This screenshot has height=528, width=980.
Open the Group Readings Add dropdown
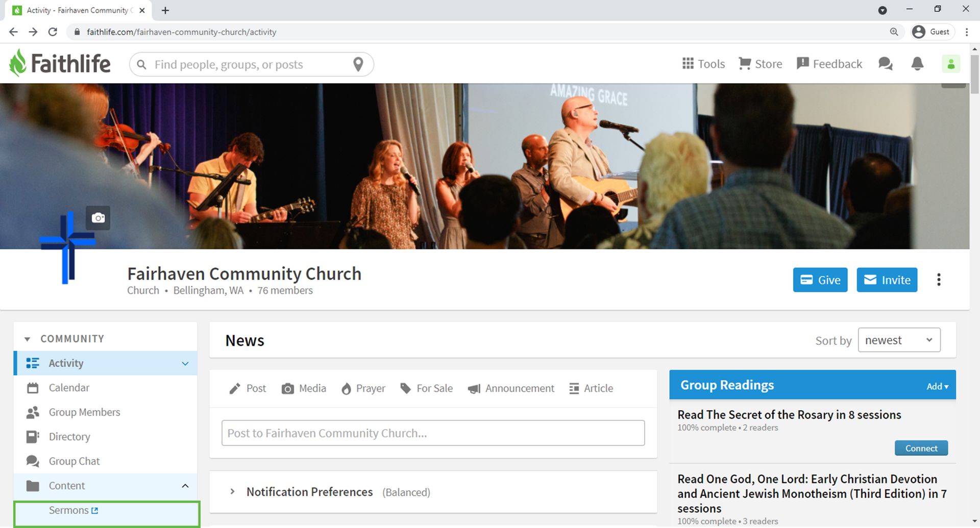[x=937, y=386]
